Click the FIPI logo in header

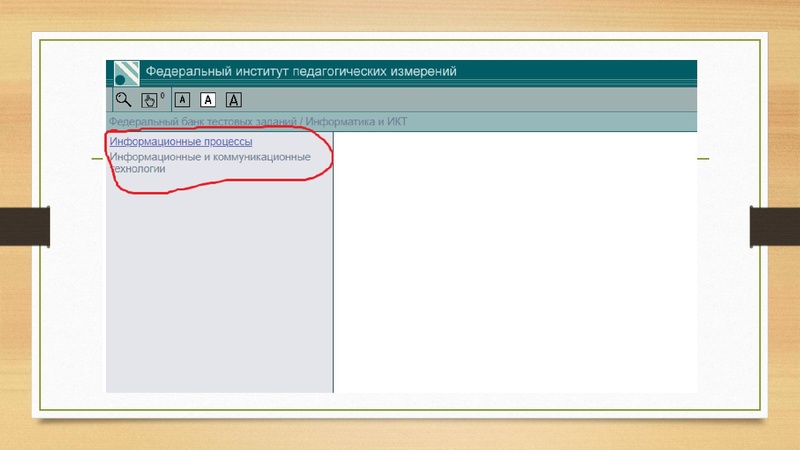pos(126,72)
